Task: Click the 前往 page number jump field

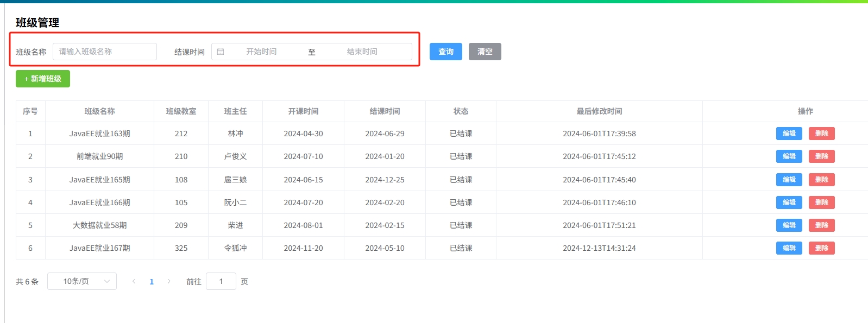Action: tap(221, 281)
